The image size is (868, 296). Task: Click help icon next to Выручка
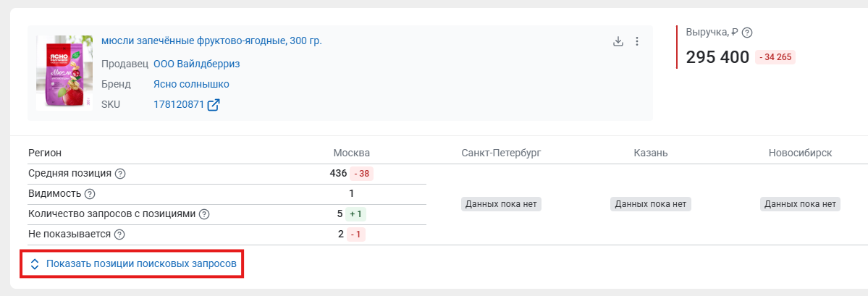[747, 32]
